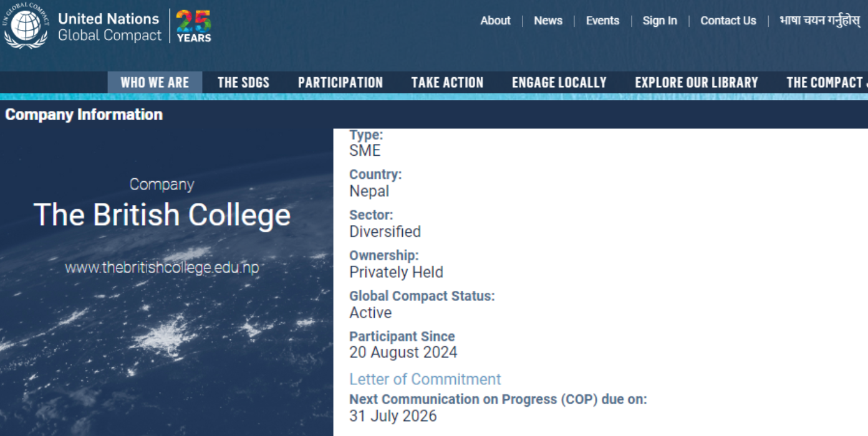Viewport: 868px width, 436px height.
Task: Visit www.thebritishcollege.edu.np website link
Action: coord(162,268)
